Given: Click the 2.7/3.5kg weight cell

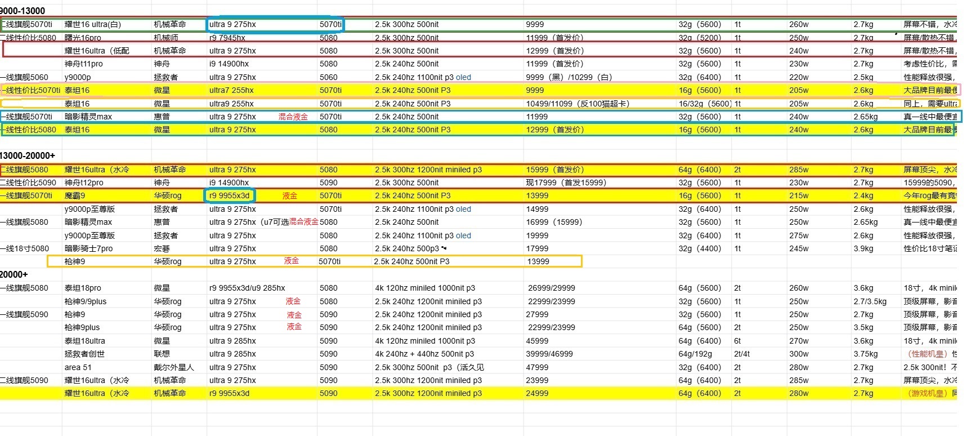Looking at the screenshot, I should click(870, 301).
